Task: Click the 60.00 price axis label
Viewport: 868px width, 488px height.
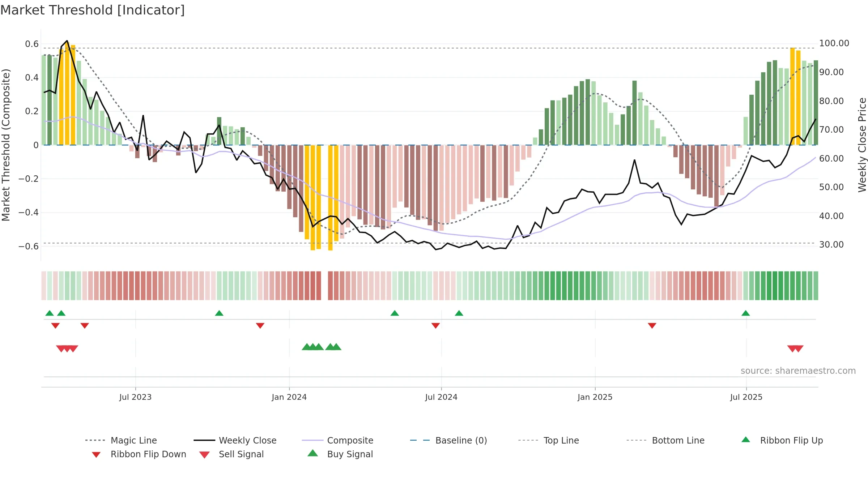Action: point(831,159)
